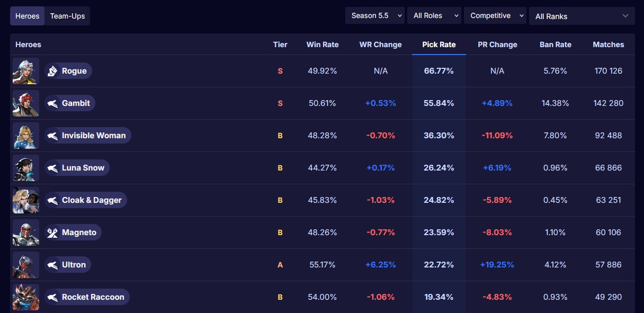Click Gambit's ban rate 14.38%
Screen dimensions: 644x313
pyautogui.click(x=556, y=103)
